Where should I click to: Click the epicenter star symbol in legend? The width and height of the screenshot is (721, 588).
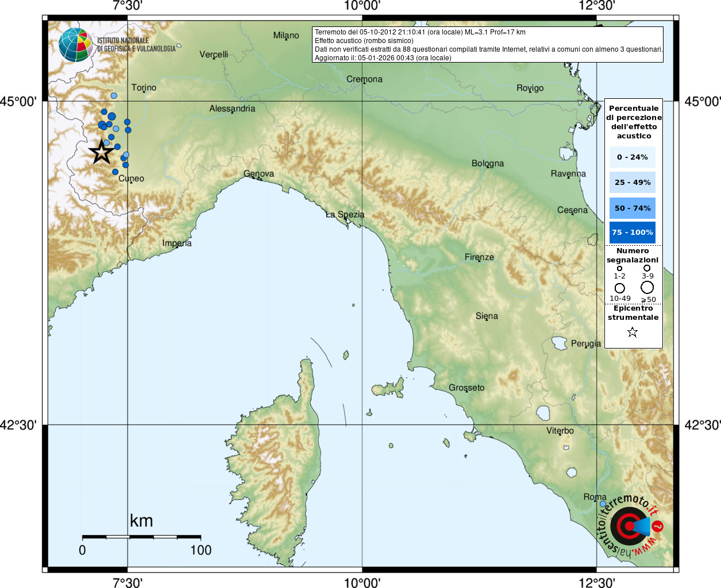[633, 332]
